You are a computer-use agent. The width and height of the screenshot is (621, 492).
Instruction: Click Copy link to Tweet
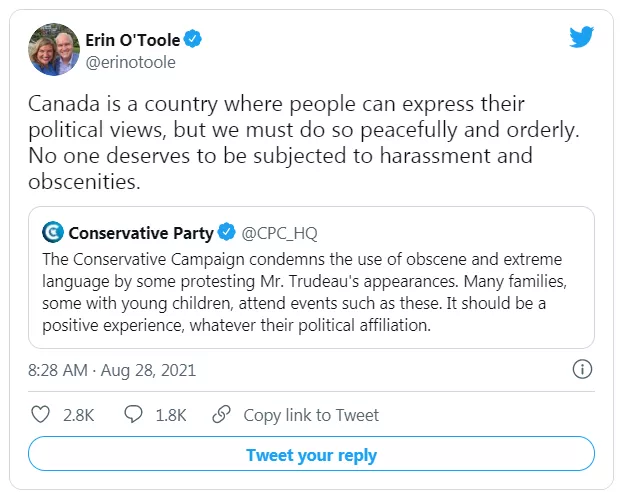(311, 415)
